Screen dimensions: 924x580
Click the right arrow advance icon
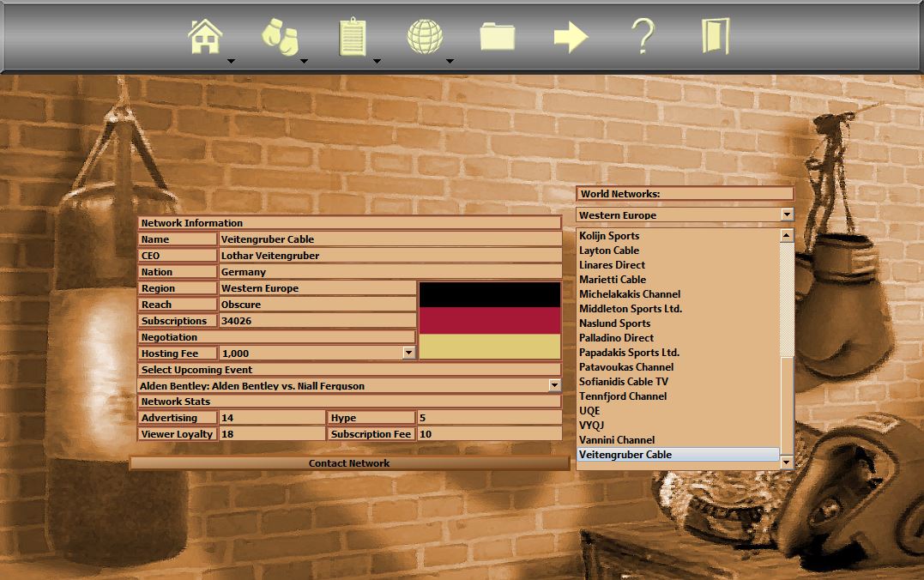(x=571, y=37)
